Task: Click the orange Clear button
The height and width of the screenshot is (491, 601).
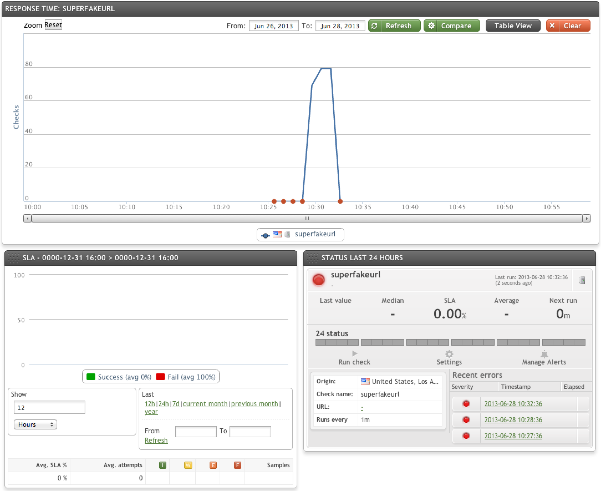Action: tap(567, 26)
